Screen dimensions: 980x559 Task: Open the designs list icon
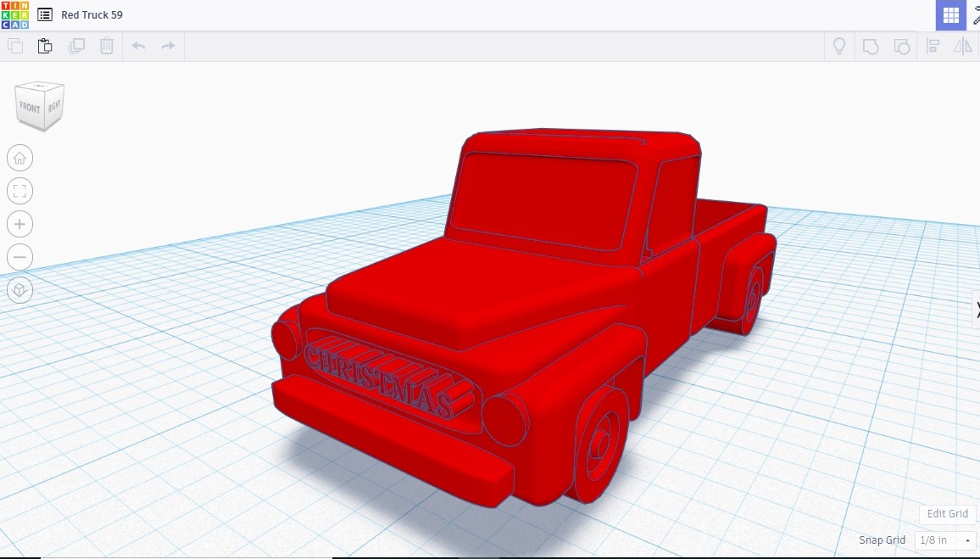click(x=45, y=15)
